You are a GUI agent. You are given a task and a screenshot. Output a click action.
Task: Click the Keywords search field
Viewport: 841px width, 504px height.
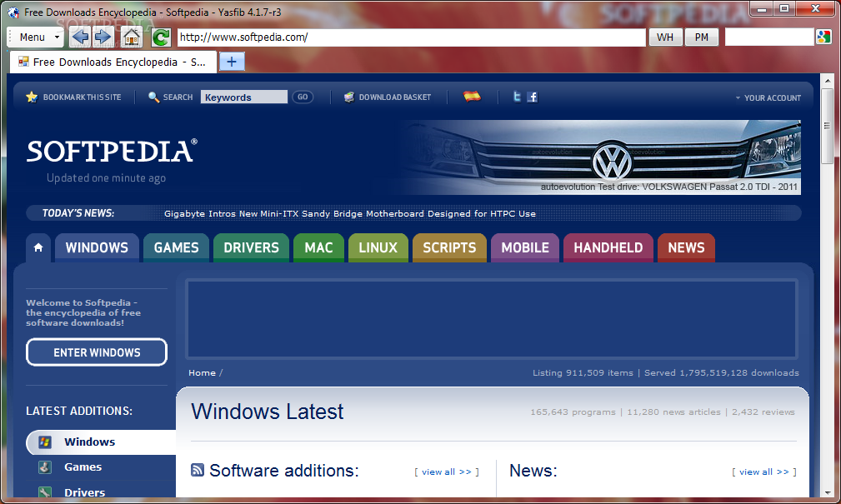click(x=244, y=97)
